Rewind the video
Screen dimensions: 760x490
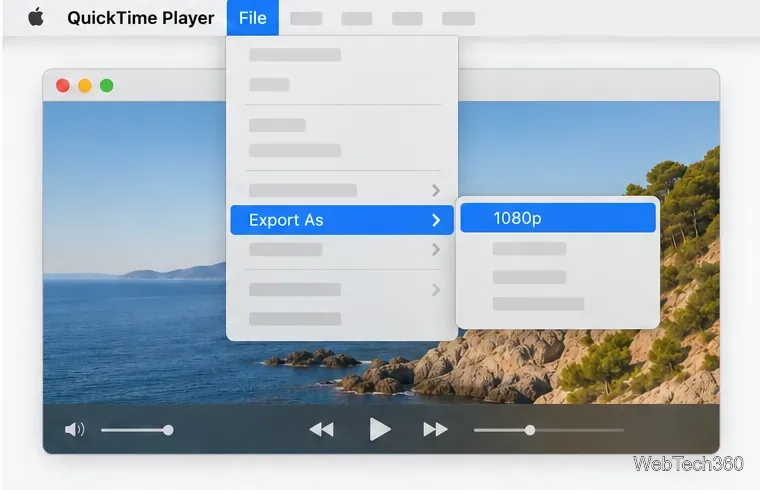pyautogui.click(x=321, y=429)
